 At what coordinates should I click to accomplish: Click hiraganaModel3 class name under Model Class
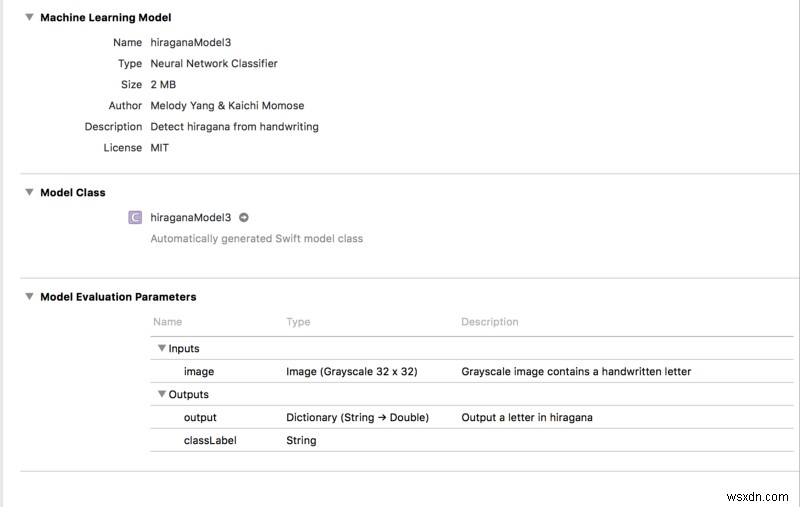(x=190, y=217)
